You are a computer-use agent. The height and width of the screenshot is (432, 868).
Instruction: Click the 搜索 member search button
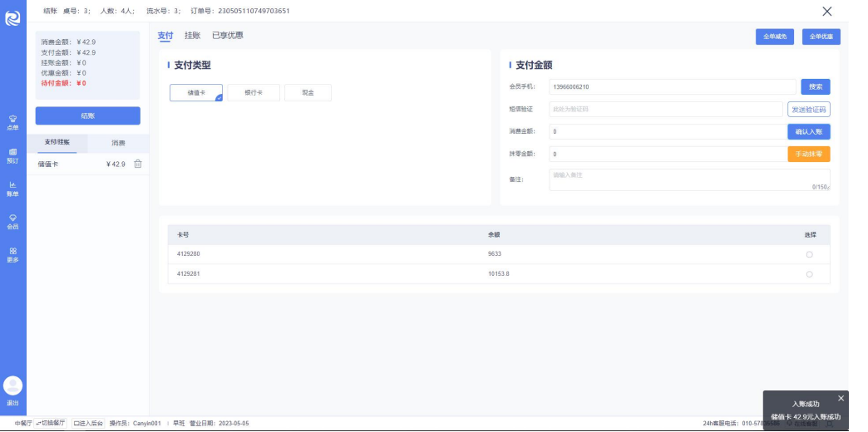point(816,87)
